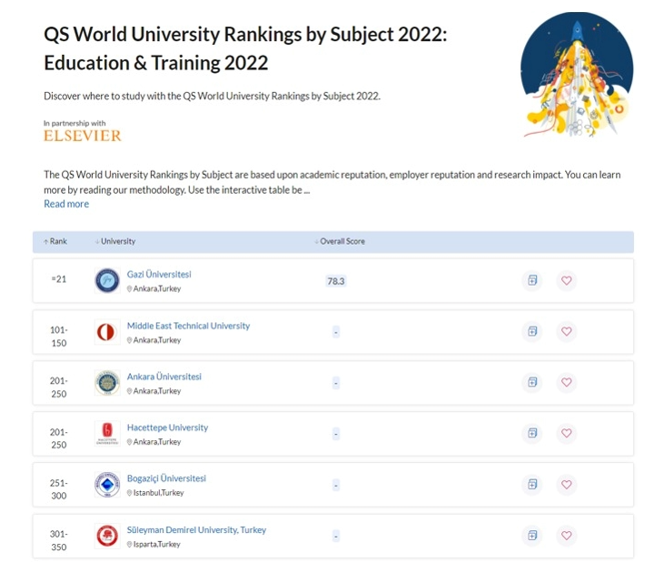Favorite Bogaziçi Üniversitesi with heart icon

[x=566, y=484]
